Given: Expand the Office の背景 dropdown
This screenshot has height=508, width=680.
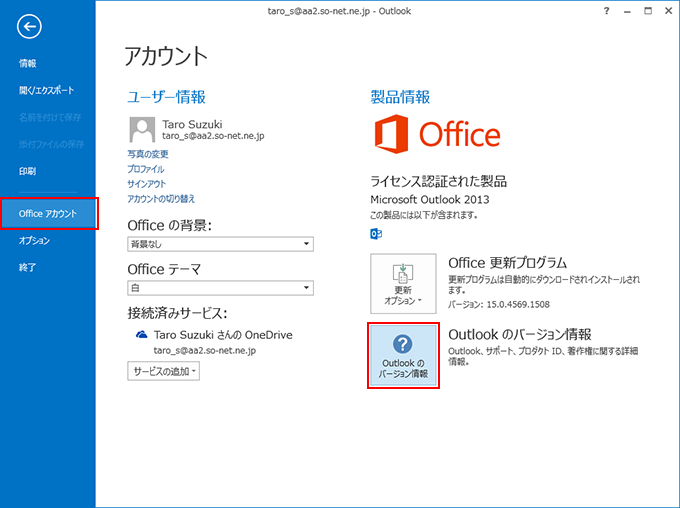Looking at the screenshot, I should tap(220, 244).
